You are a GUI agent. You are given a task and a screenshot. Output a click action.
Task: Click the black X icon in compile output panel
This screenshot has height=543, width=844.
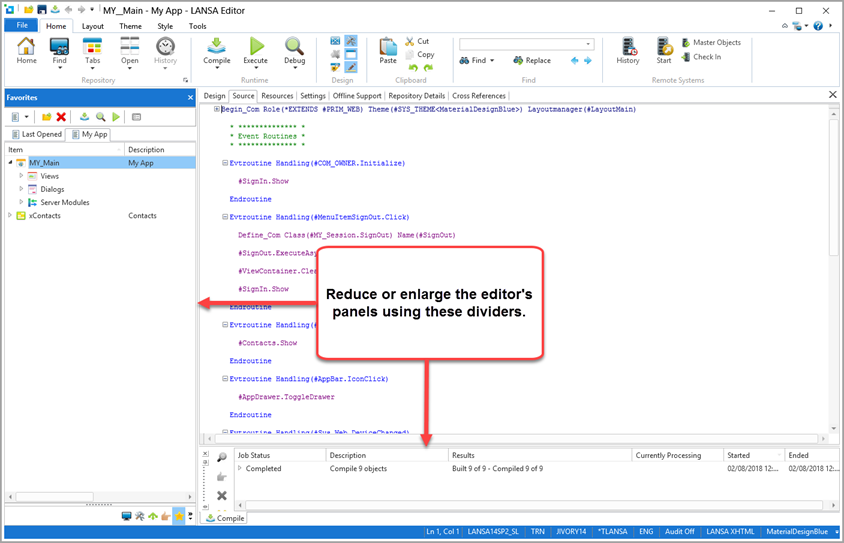(222, 496)
